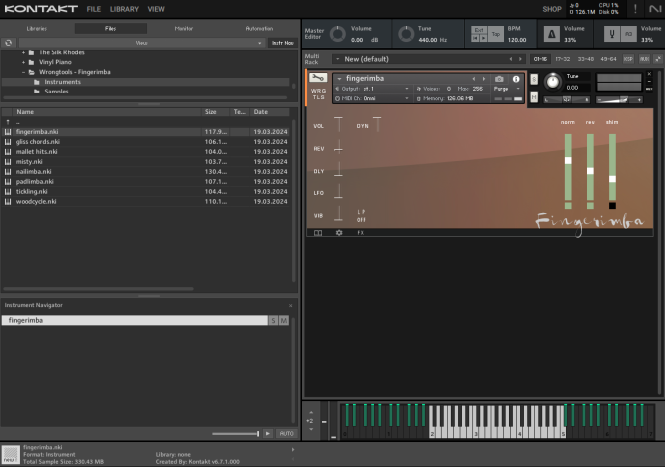Switch to the Libraries tab
Viewport: 665px width, 467px height.
point(37,28)
